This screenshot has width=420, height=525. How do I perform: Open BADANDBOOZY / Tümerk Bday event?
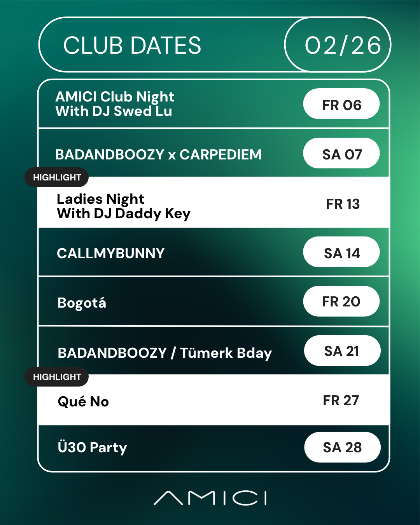[164, 353]
